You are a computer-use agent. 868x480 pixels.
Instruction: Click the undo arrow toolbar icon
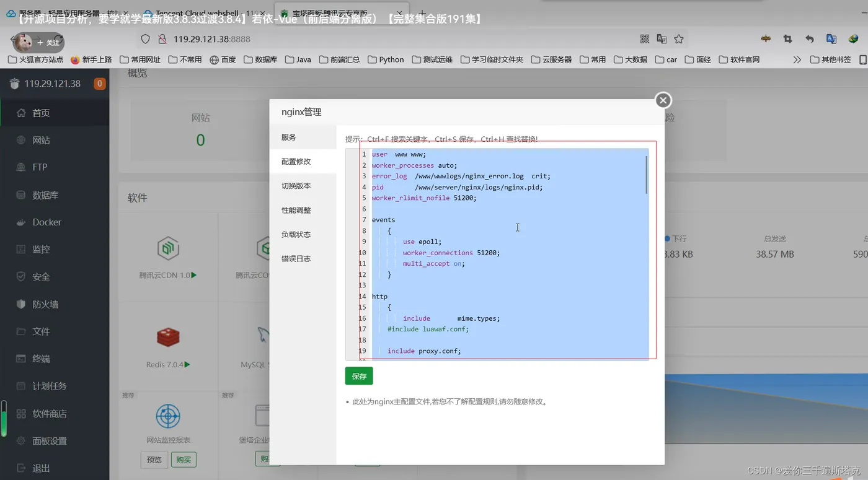click(809, 39)
